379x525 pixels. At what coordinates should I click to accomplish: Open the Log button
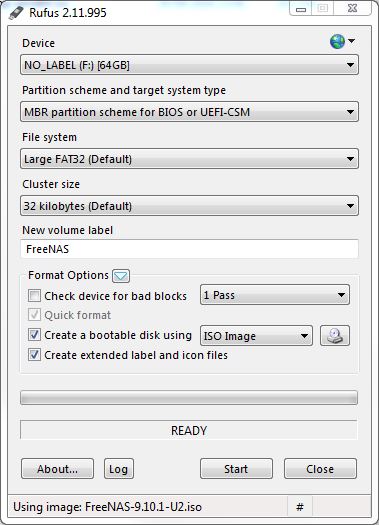point(119,469)
